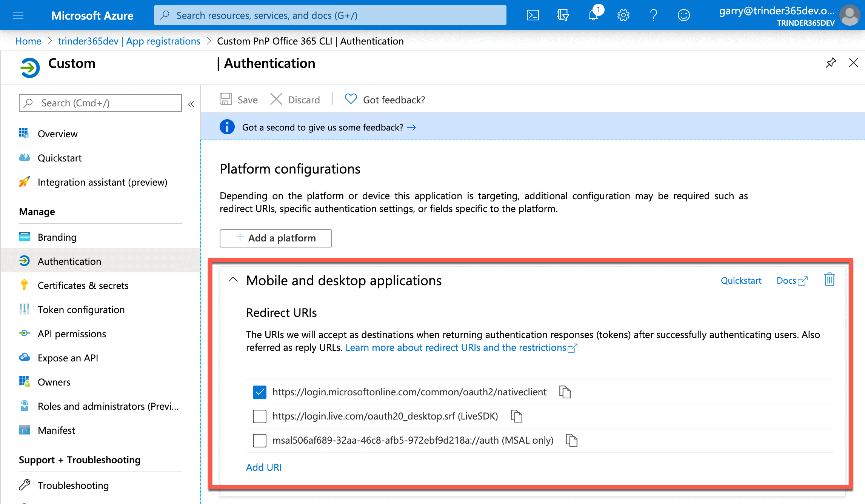Click the Microsoft Azure logo text
The width and height of the screenshot is (865, 504).
tap(92, 15)
